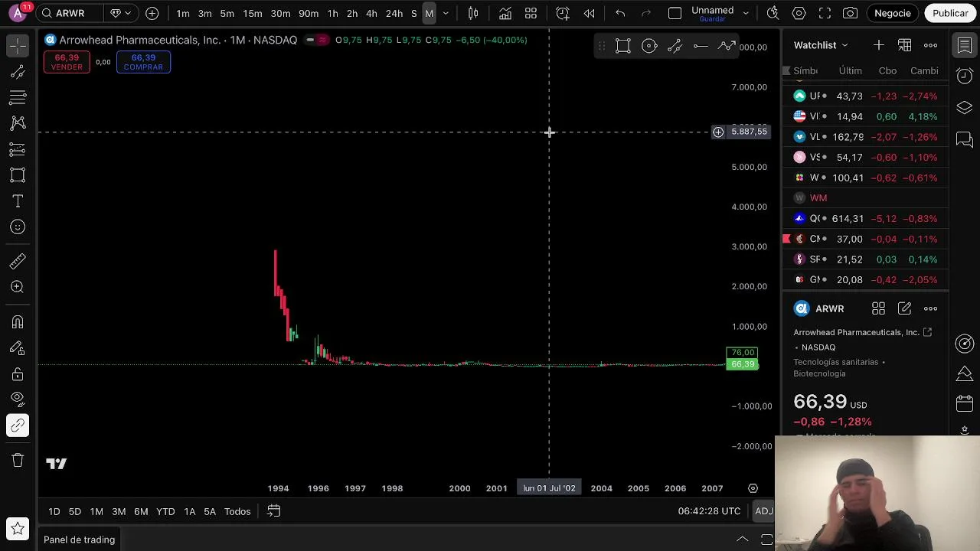Add a symbol to the Watchlist
The image size is (980, 551).
(879, 45)
